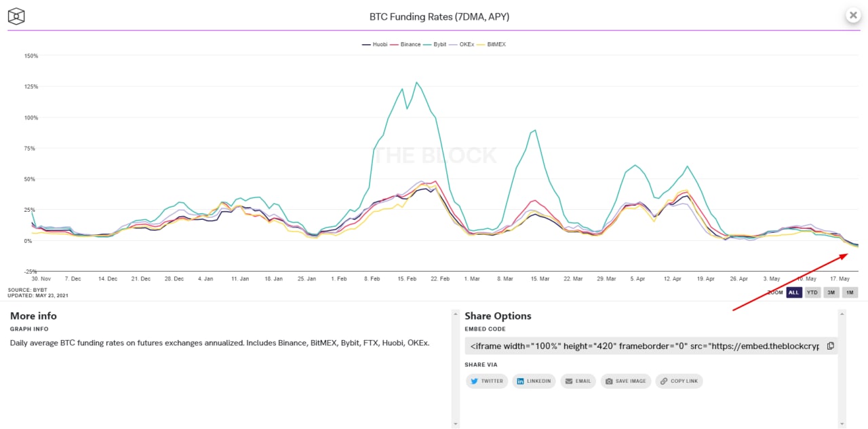868x429 pixels.
Task: Click the SHARE VIA label
Action: [482, 365]
